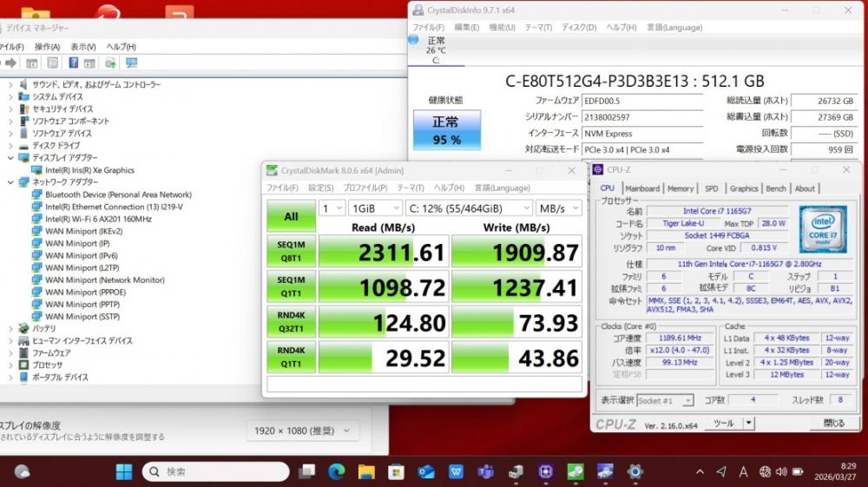Collapse the ネットワーク アダプター tree node
868x487 pixels.
pyautogui.click(x=10, y=183)
